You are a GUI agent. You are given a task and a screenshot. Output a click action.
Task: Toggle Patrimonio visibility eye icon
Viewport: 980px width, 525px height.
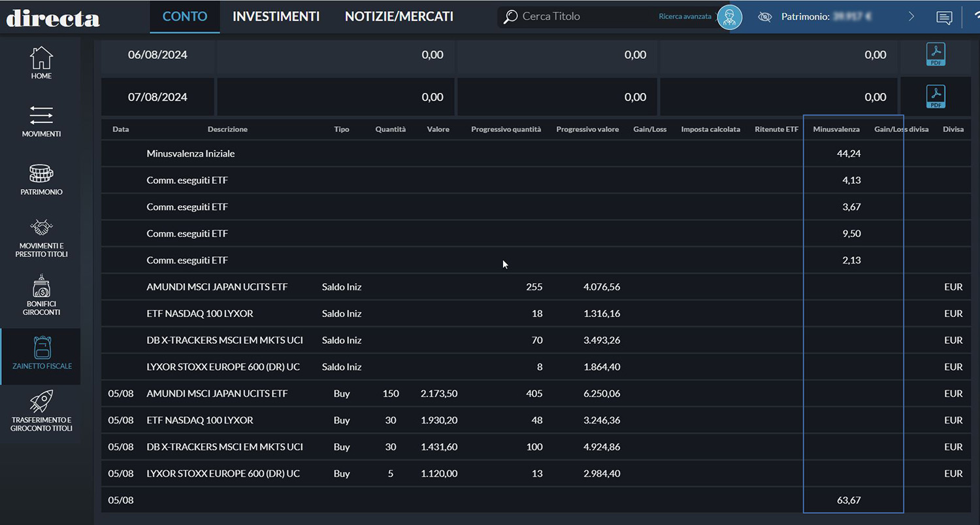[765, 17]
